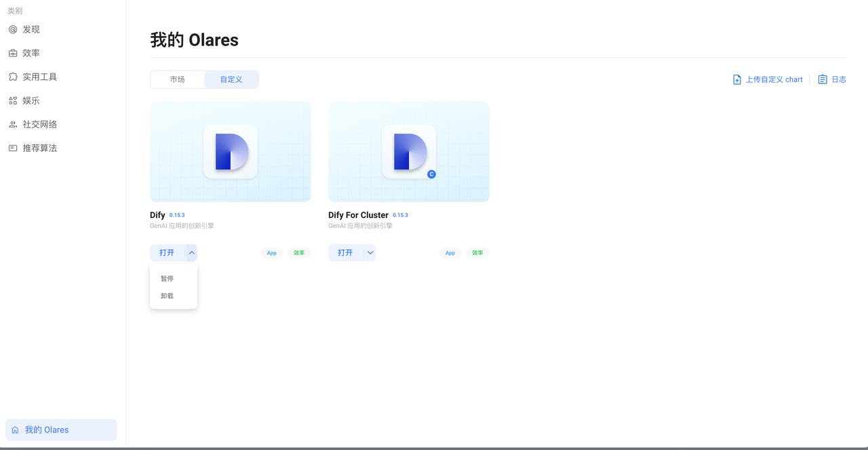Click the Dify app thumbnail image
Image resolution: width=868 pixels, height=450 pixels.
tap(231, 151)
